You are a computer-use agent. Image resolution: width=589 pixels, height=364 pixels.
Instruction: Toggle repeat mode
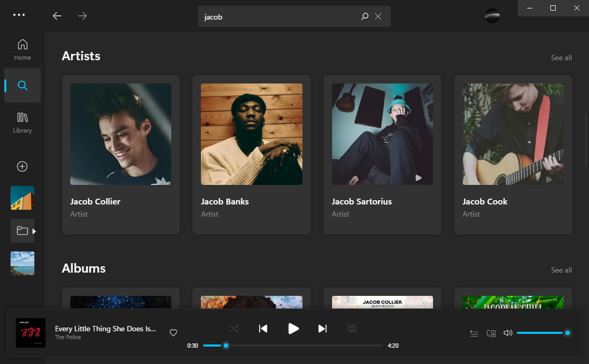352,329
